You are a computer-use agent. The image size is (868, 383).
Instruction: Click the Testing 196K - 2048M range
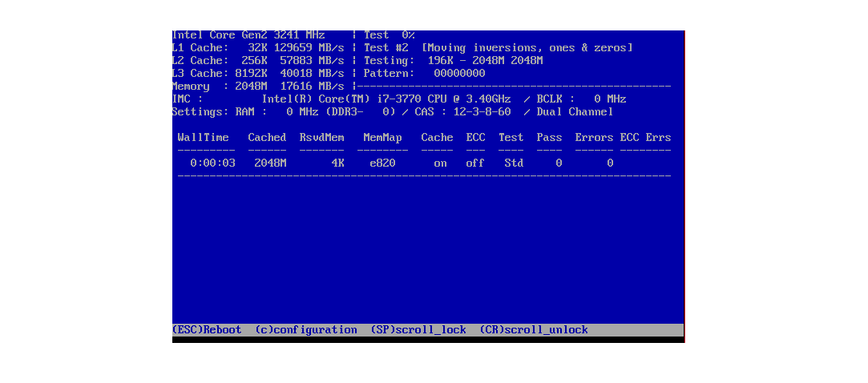[x=453, y=61]
